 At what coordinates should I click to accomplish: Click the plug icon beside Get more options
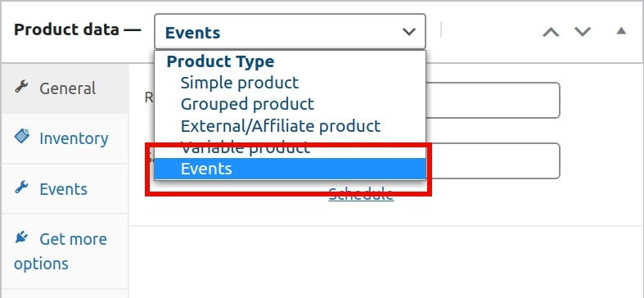(21, 237)
